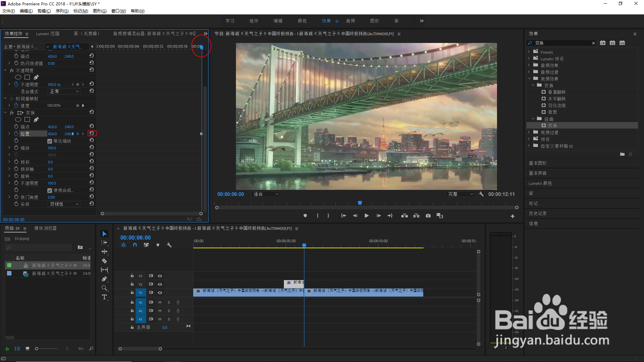This screenshot has width=644, height=362.
Task: Select the Type tool
Action: click(x=104, y=297)
